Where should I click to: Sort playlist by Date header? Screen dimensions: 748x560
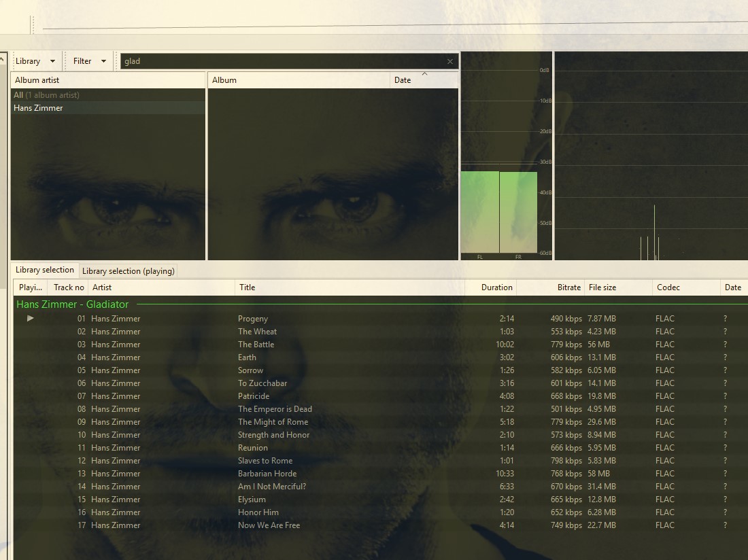[x=734, y=287]
